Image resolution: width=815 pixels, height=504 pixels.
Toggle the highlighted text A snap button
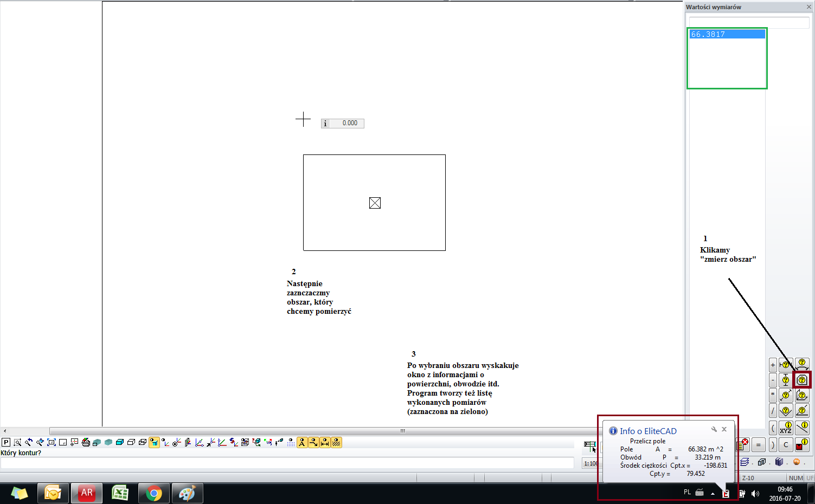point(302,442)
